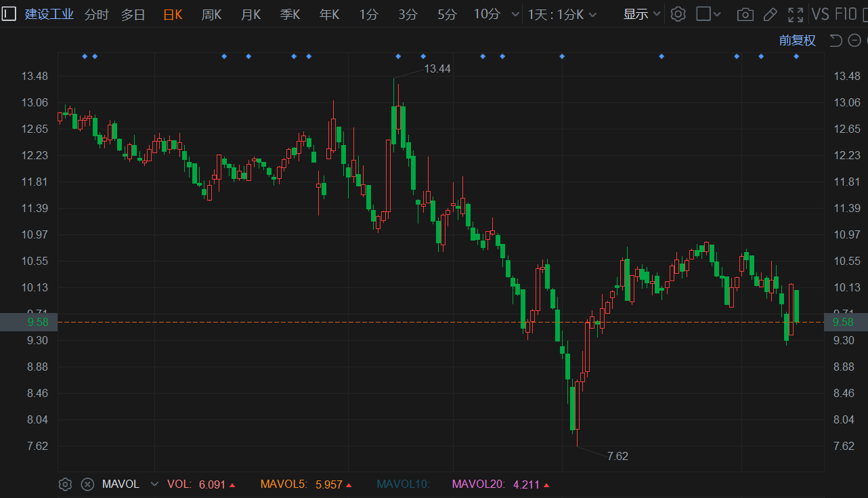The image size is (868, 498).
Task: Expand the 1天:1分K period dropdown
Action: tap(562, 14)
